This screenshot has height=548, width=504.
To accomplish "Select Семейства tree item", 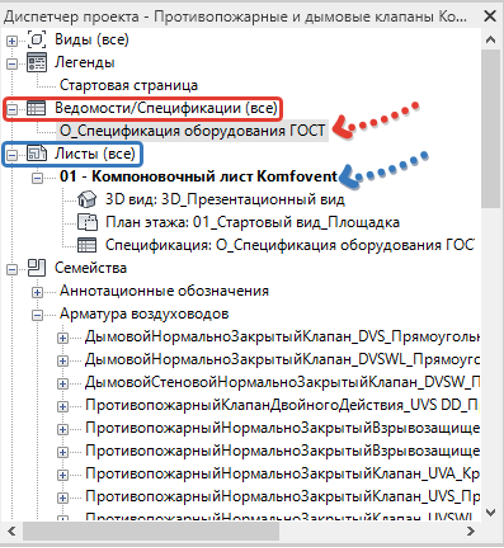I will pos(91,268).
